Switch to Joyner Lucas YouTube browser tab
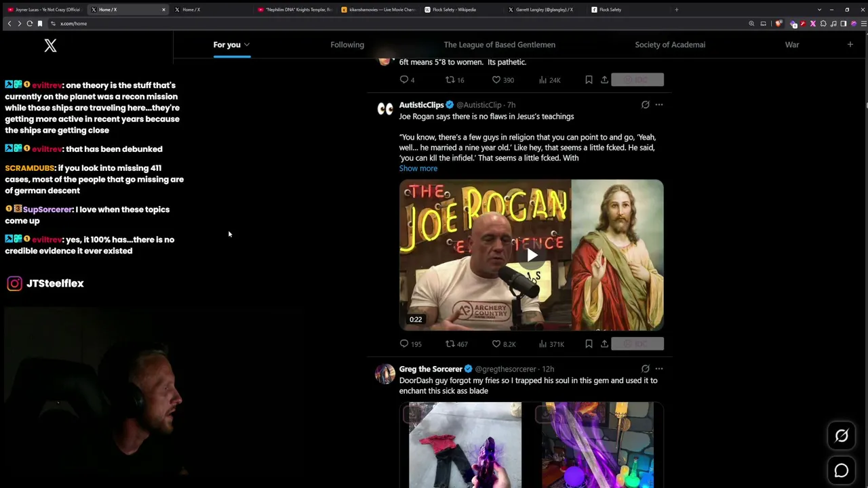The width and height of the screenshot is (868, 488). pyautogui.click(x=44, y=9)
